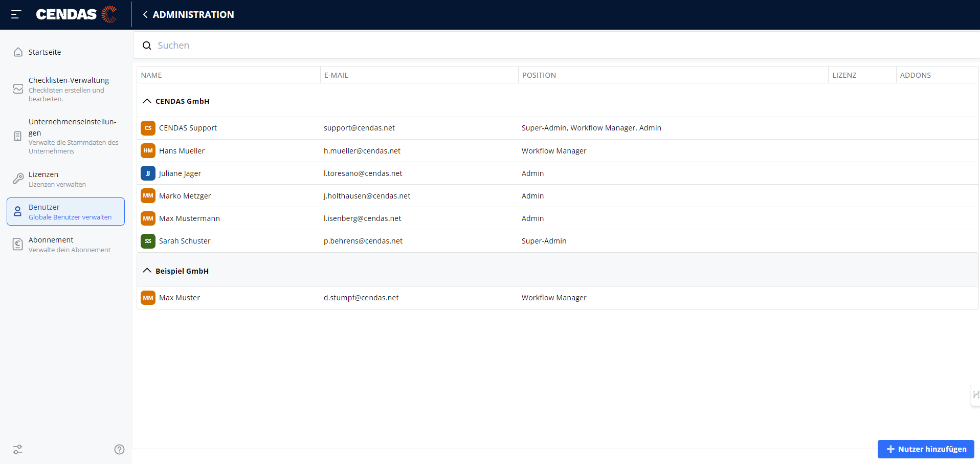Select the Max Muster user name
This screenshot has height=464, width=980.
pyautogui.click(x=180, y=298)
